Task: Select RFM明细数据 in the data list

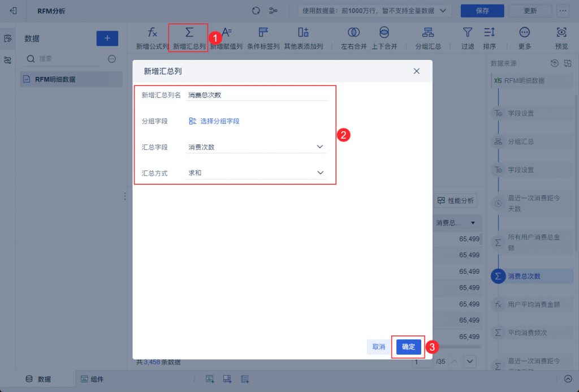Action: point(71,79)
